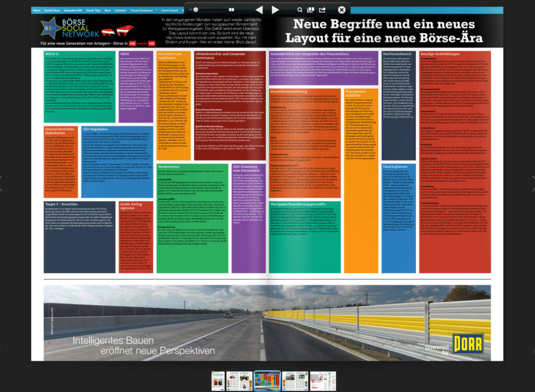Go to next page using toolbar arrow
The height and width of the screenshot is (392, 535).
pos(275,10)
